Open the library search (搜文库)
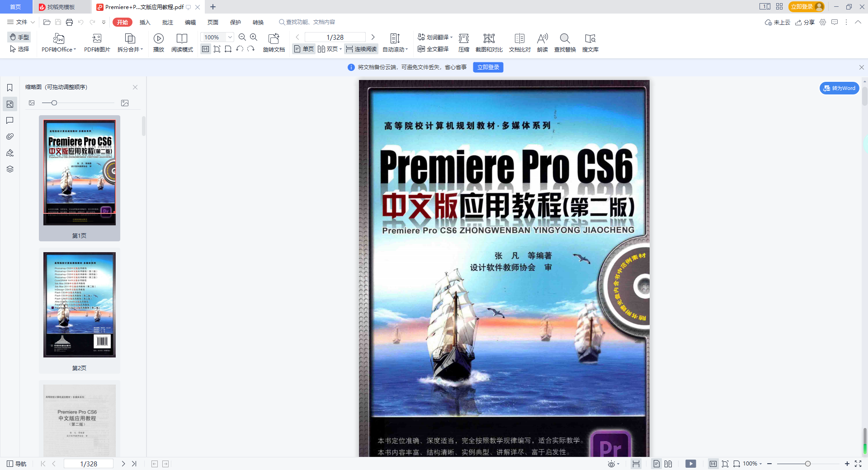 [590, 43]
